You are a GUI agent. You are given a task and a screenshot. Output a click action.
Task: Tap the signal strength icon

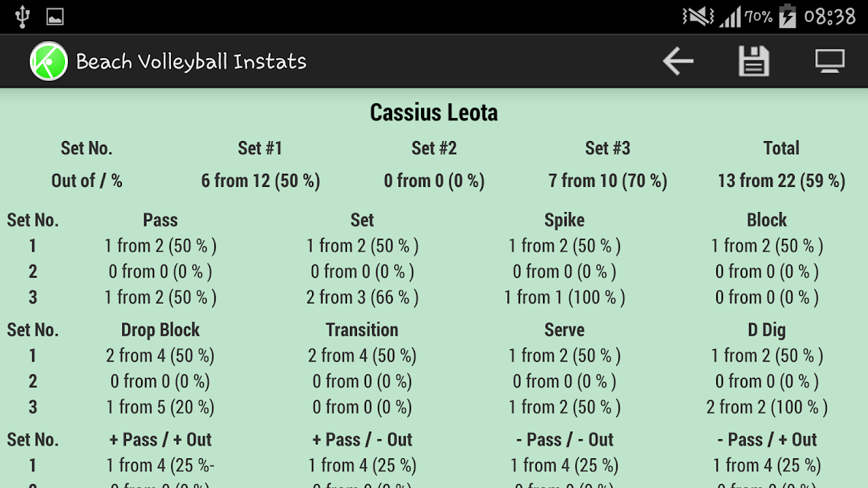(730, 17)
